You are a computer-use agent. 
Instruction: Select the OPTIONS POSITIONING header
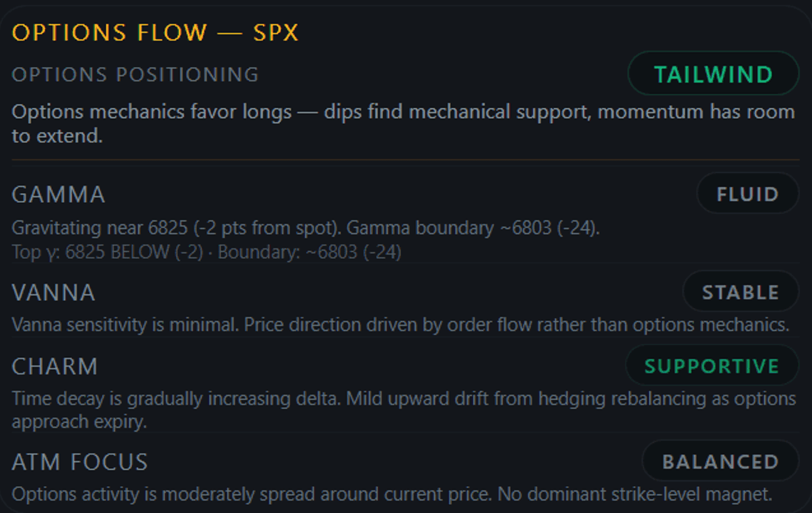[x=136, y=74]
